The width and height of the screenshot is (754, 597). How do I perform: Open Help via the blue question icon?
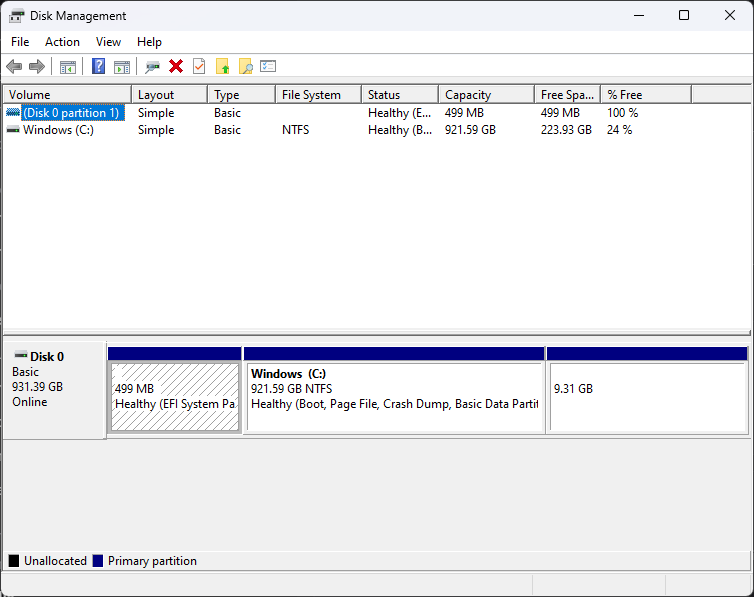[99, 66]
